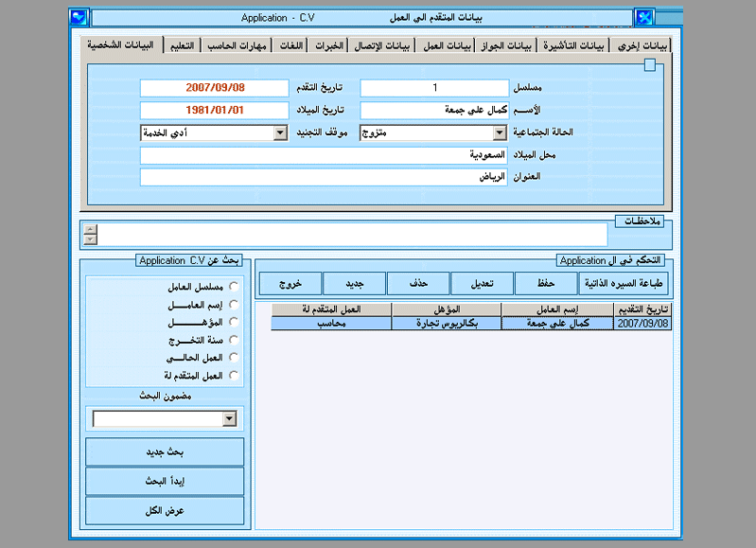This screenshot has width=756, height=548.
Task: Click the المؤهل column header in table
Action: click(x=447, y=309)
